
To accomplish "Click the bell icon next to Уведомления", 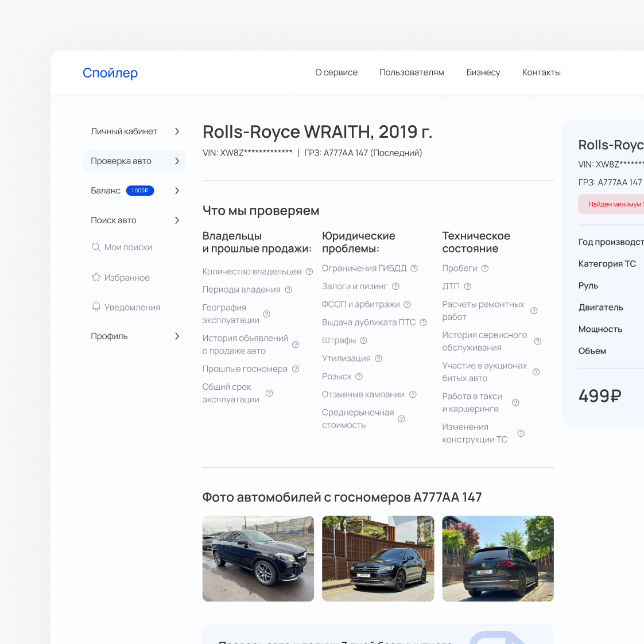I will [96, 307].
